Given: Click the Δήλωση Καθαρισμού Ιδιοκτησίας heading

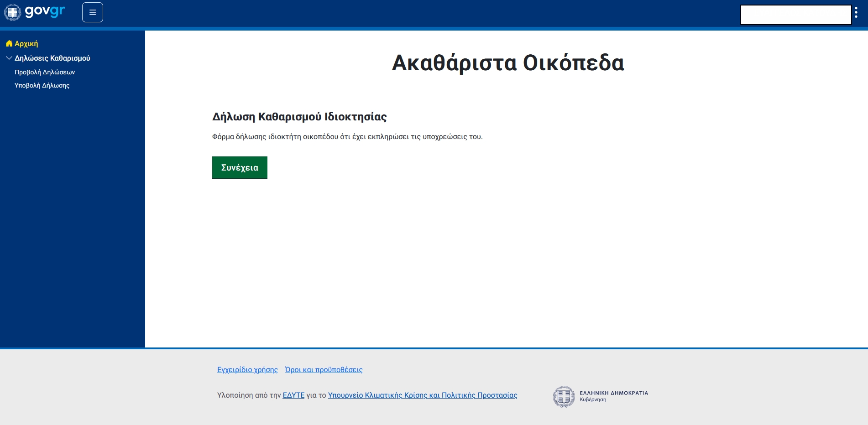Looking at the screenshot, I should click(x=299, y=117).
